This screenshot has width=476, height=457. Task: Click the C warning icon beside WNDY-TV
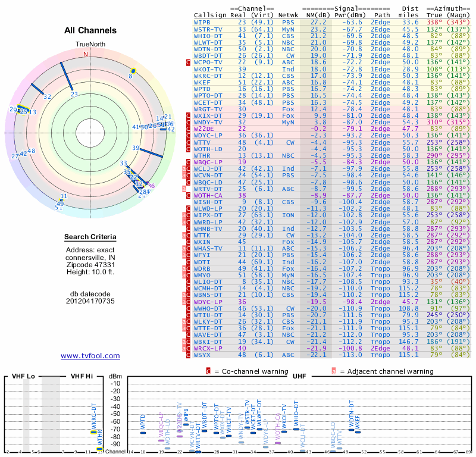[188, 123]
